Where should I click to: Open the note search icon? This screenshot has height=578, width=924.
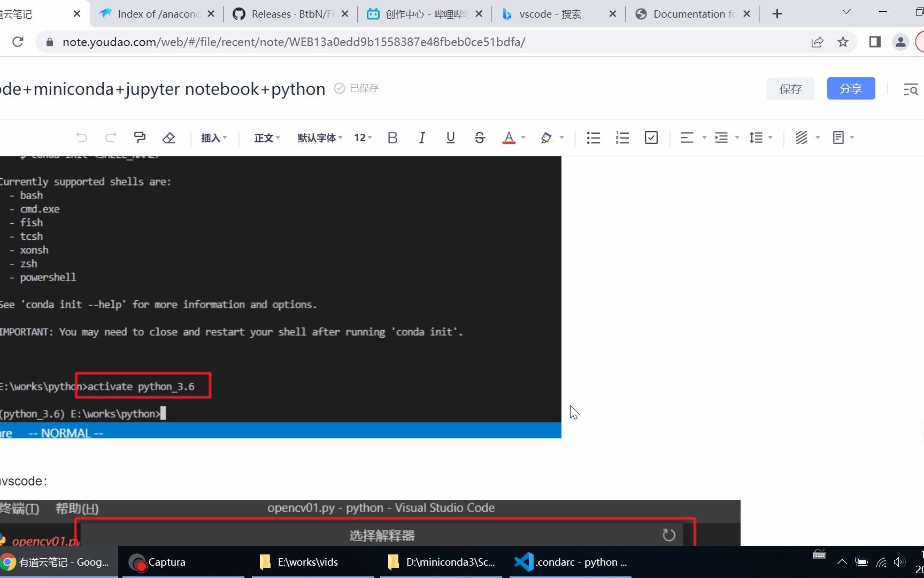pyautogui.click(x=911, y=89)
